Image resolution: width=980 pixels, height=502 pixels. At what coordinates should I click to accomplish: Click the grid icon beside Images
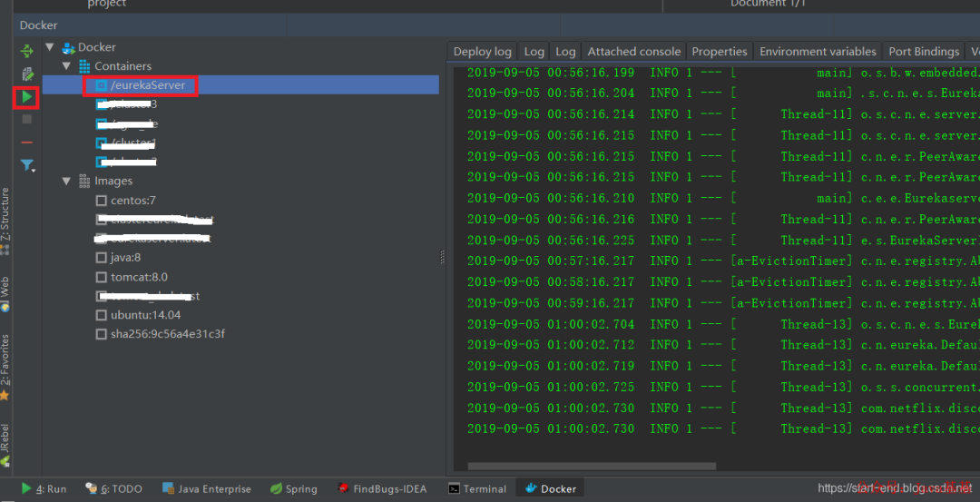point(84,181)
